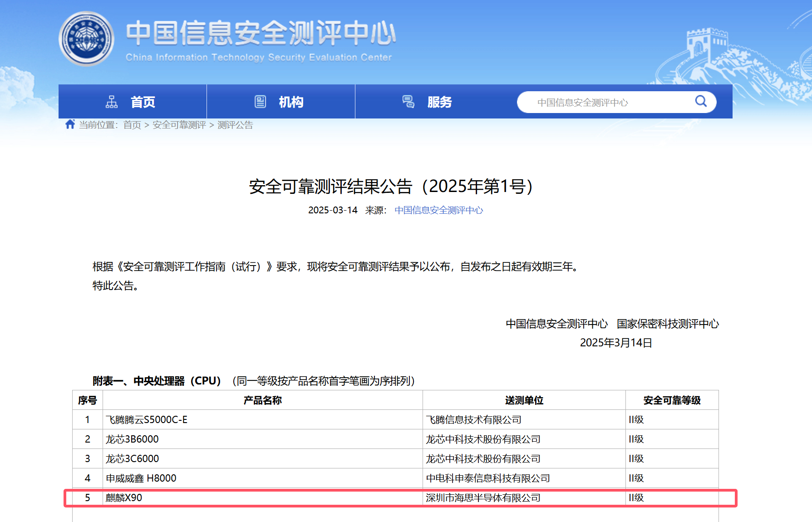Screen dimensions: 812x522
Task: Follow the 测评公告 breadcrumb link
Action: pyautogui.click(x=235, y=125)
